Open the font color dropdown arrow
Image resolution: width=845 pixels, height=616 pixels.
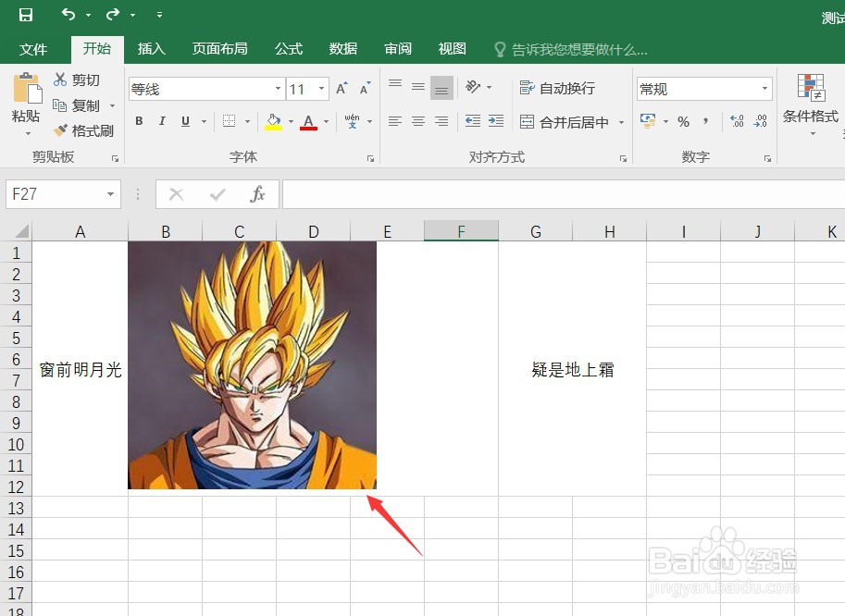[326, 122]
